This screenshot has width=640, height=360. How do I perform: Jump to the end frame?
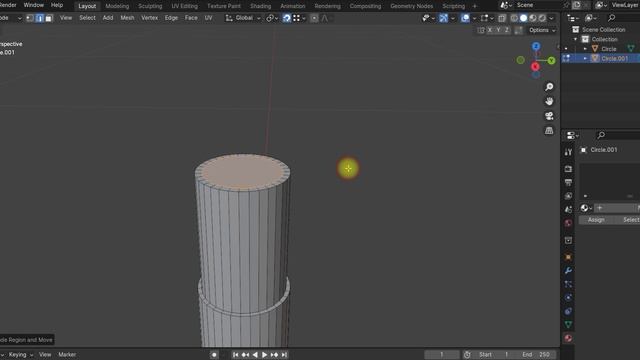point(284,355)
